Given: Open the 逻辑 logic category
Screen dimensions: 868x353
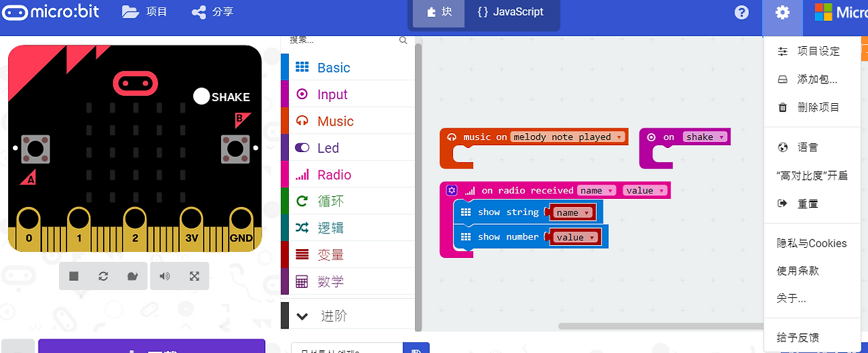Looking at the screenshot, I should (x=347, y=228).
